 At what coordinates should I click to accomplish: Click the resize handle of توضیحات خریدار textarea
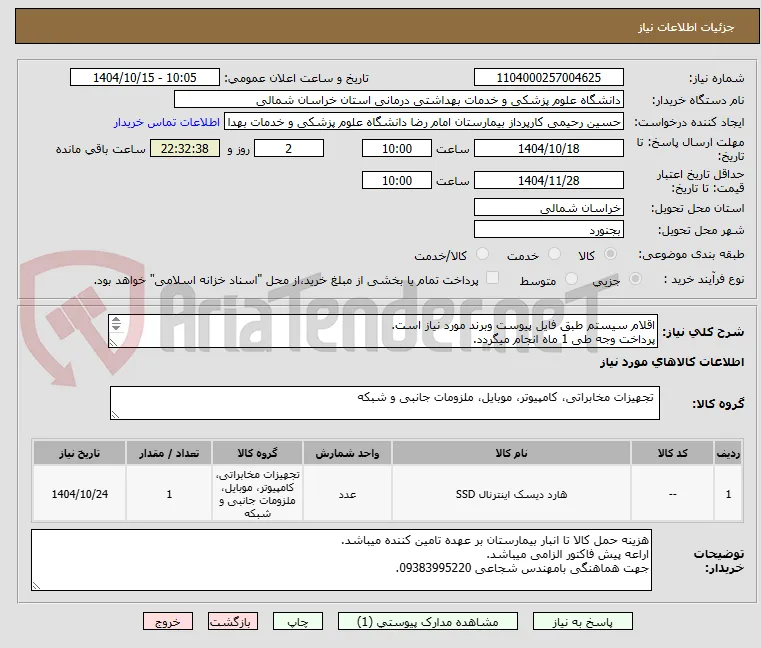coord(36,585)
